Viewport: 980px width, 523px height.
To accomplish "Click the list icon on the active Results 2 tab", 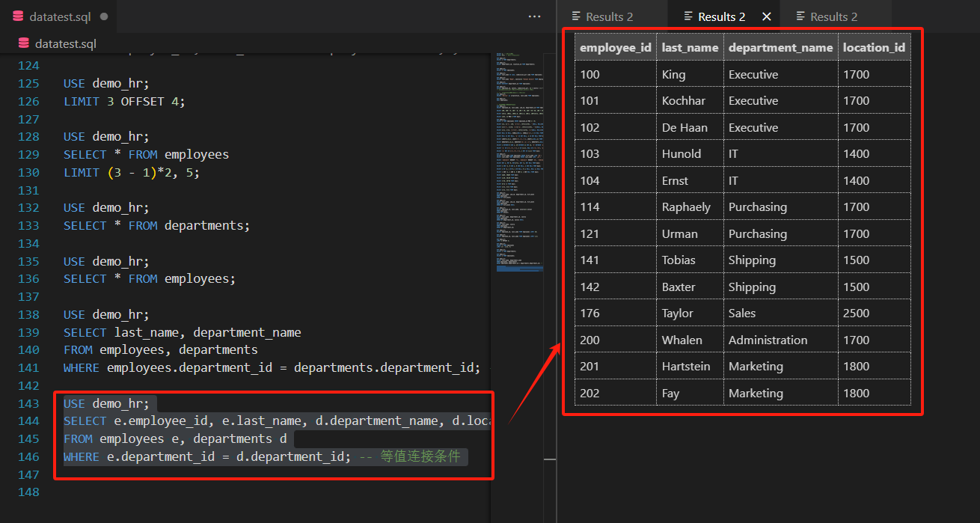I will click(688, 16).
